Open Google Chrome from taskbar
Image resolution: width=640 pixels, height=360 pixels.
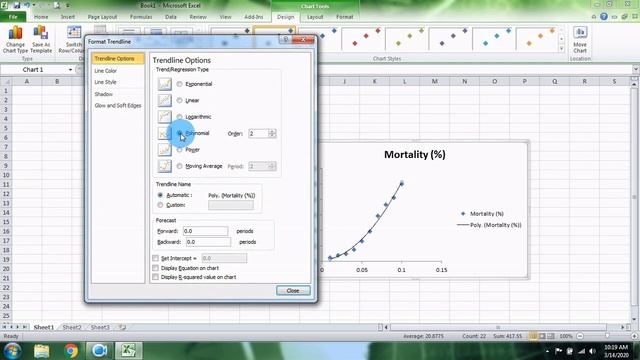(x=71, y=351)
